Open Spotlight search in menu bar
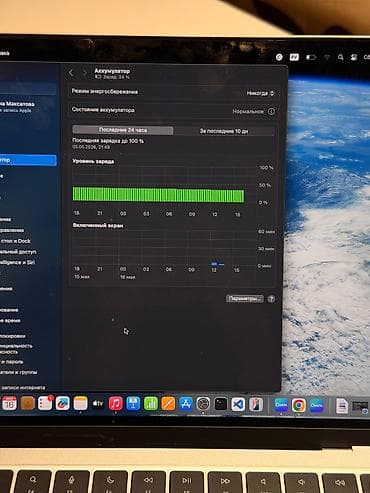 tap(340, 57)
